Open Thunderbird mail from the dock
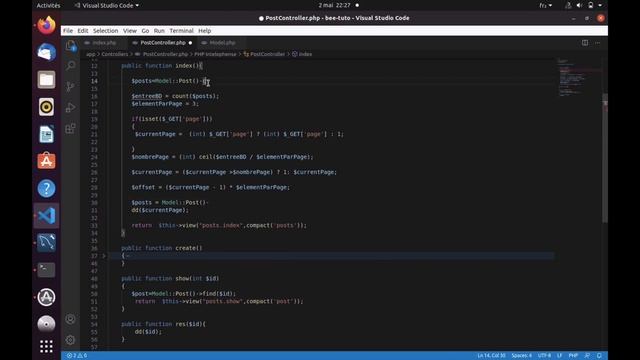640x360 pixels. (47, 52)
